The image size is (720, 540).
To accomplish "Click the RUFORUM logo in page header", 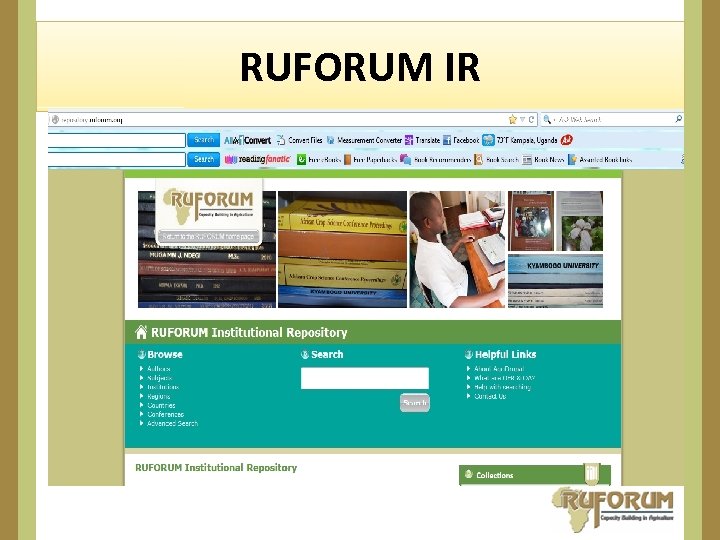I will click(x=209, y=206).
